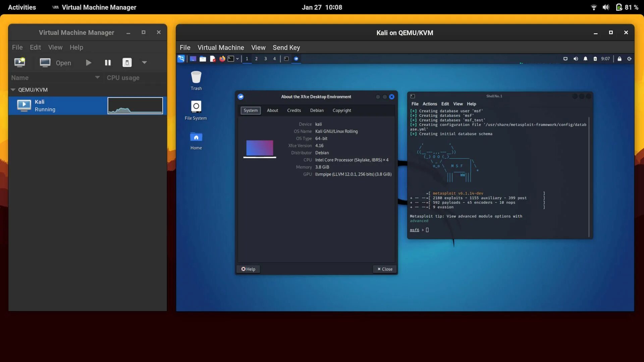Open the Name column sort dropdown
The height and width of the screenshot is (362, 644).
tap(97, 77)
